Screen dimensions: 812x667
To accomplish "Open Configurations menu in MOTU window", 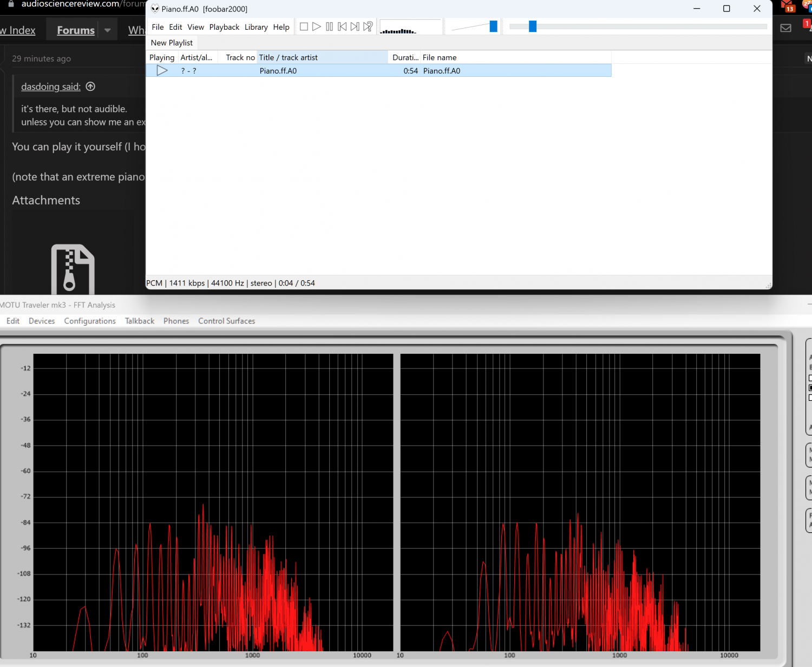I will (90, 321).
